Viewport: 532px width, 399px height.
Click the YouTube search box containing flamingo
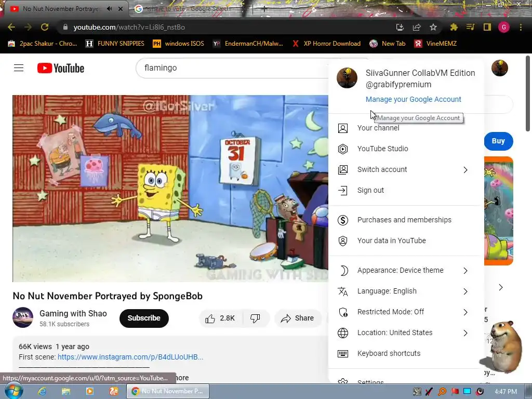(232, 68)
